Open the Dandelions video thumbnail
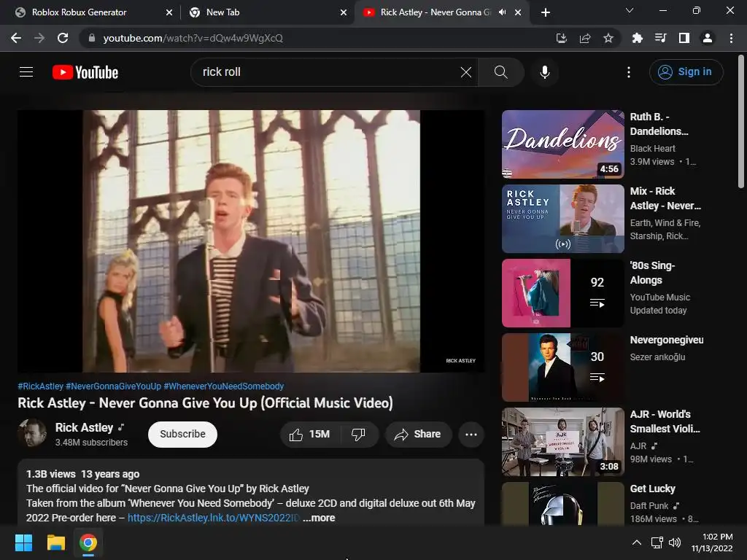 pyautogui.click(x=563, y=144)
